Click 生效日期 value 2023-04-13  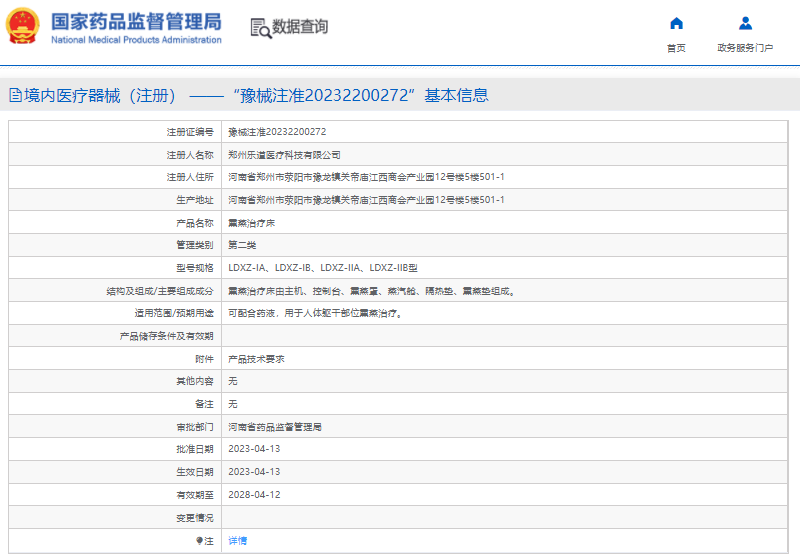coord(254,472)
